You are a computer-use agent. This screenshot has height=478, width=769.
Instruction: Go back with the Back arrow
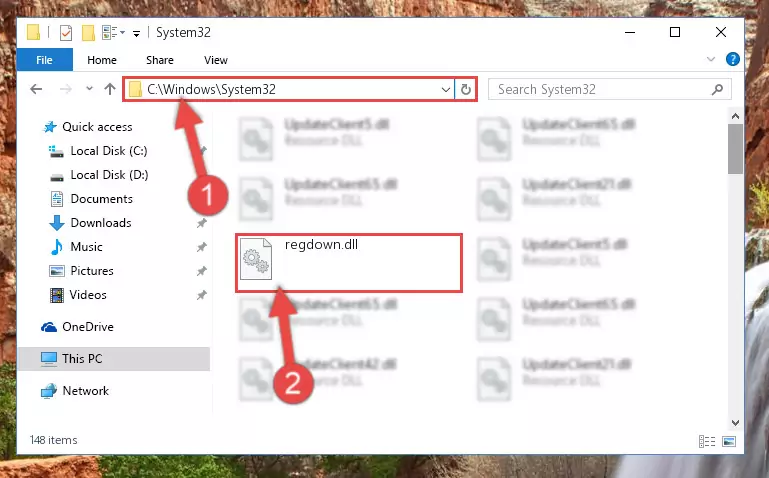click(36, 89)
